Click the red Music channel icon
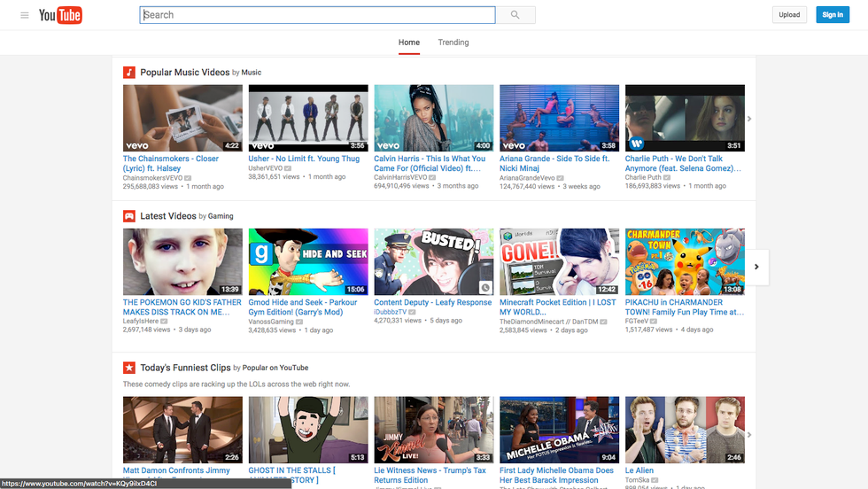Viewport: 868px width, 489px height. pos(129,73)
